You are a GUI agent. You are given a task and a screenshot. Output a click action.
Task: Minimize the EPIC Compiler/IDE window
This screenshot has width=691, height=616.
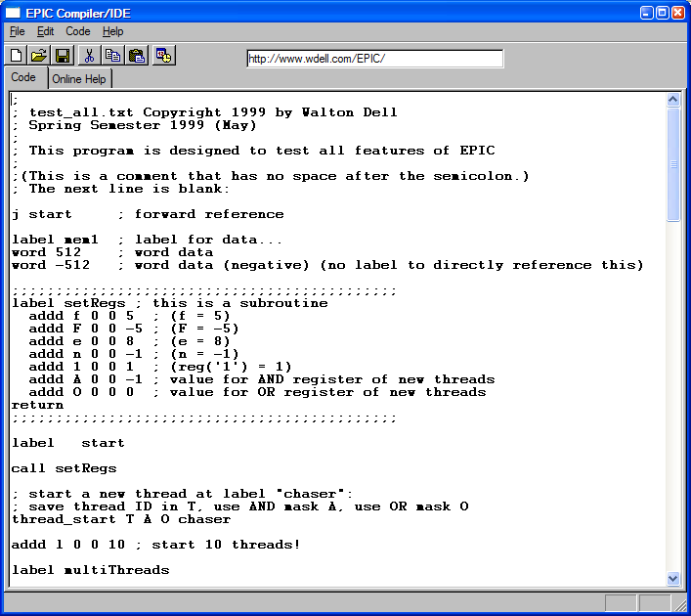click(646, 13)
